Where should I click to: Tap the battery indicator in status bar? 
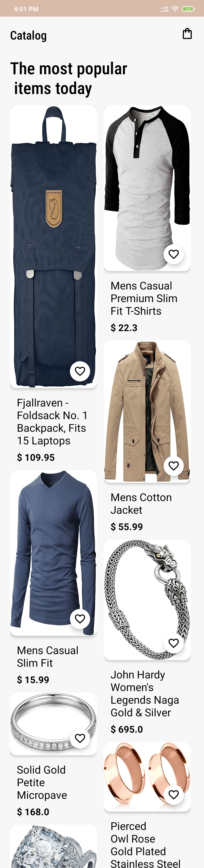(x=188, y=9)
